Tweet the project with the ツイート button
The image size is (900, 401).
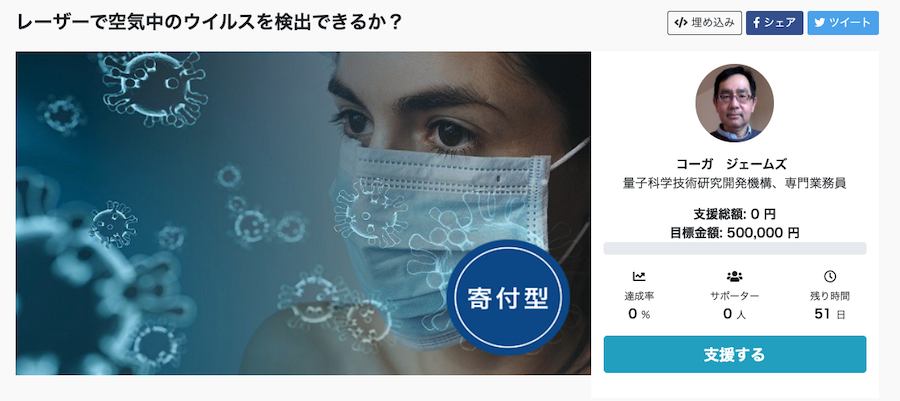tap(843, 23)
